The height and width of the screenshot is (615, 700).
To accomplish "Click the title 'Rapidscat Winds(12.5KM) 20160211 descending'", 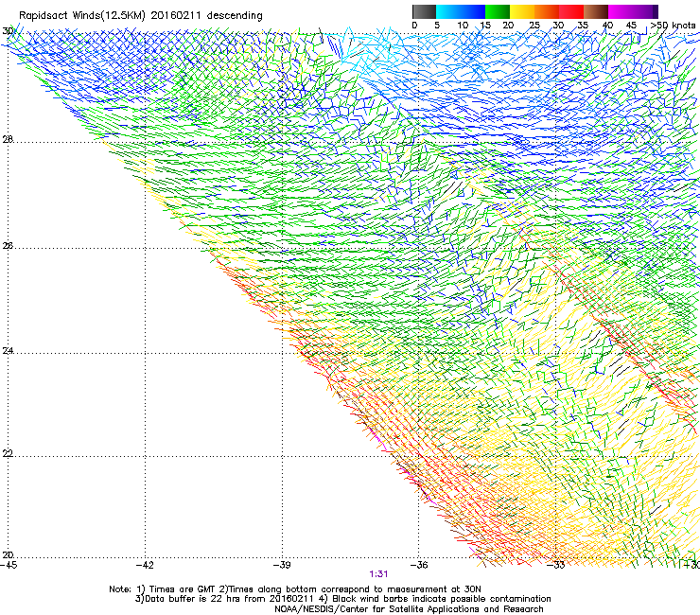I will click(x=141, y=16).
